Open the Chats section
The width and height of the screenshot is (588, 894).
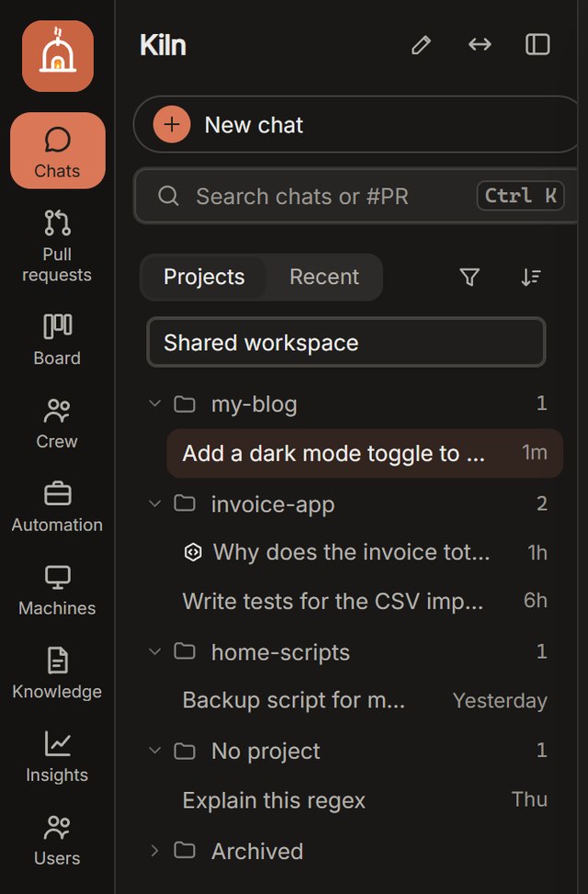click(x=58, y=151)
